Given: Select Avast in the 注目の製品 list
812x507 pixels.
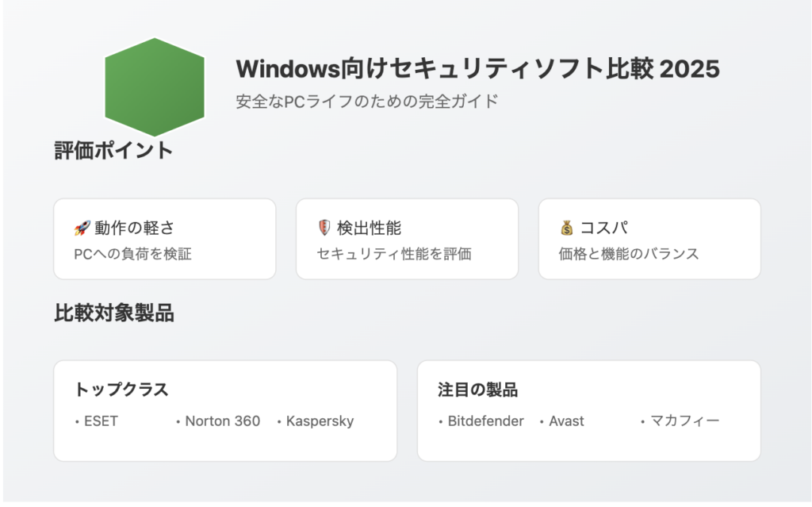Looking at the screenshot, I should point(566,421).
